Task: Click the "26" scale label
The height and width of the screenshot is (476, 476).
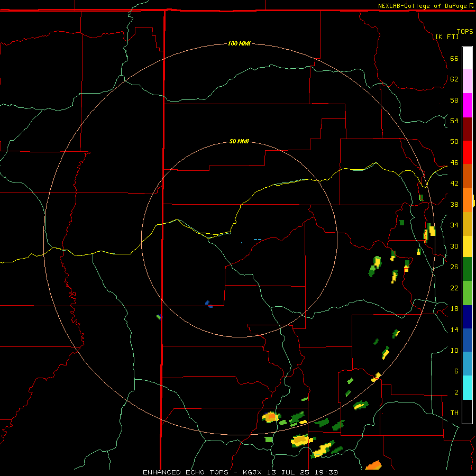Action: 454,267
